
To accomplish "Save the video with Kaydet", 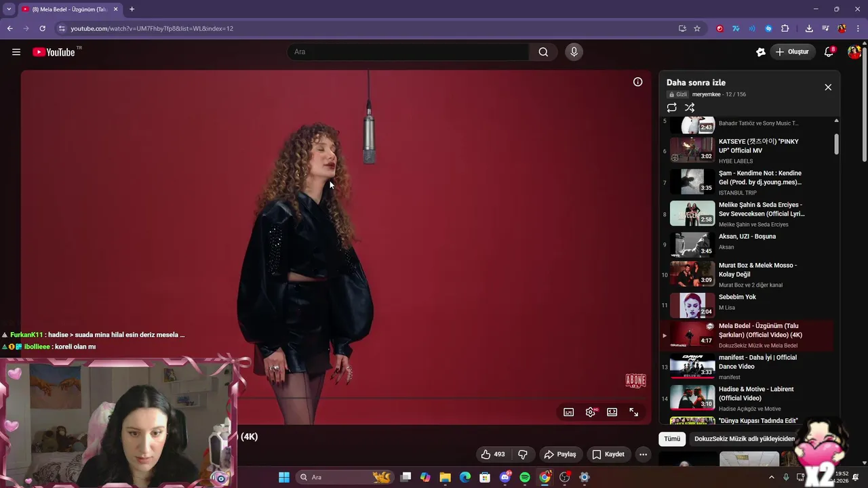I will coord(608,454).
